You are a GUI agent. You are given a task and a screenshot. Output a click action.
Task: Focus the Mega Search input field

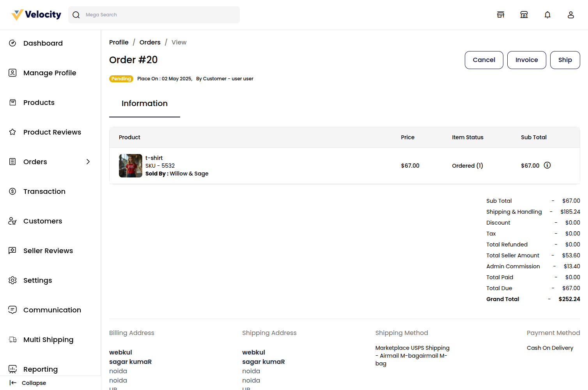[x=154, y=15]
